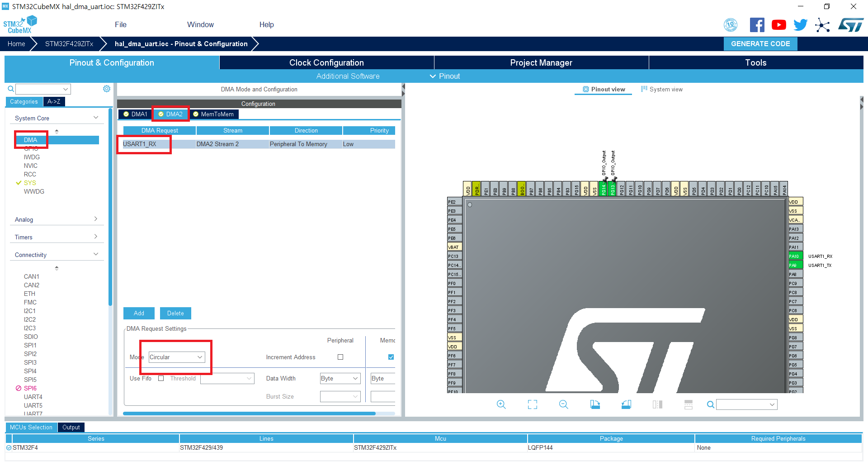Enable the Use Fifo checkbox
This screenshot has height=466, width=868.
pos(161,378)
